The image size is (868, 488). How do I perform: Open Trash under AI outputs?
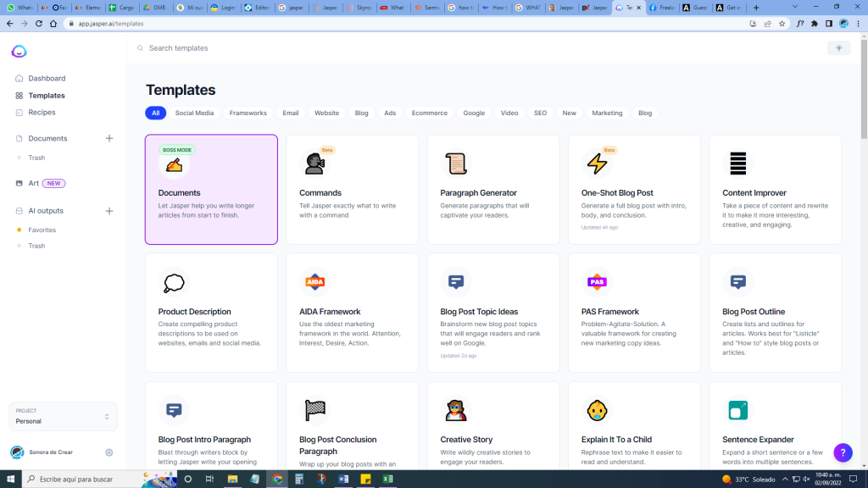click(x=36, y=246)
